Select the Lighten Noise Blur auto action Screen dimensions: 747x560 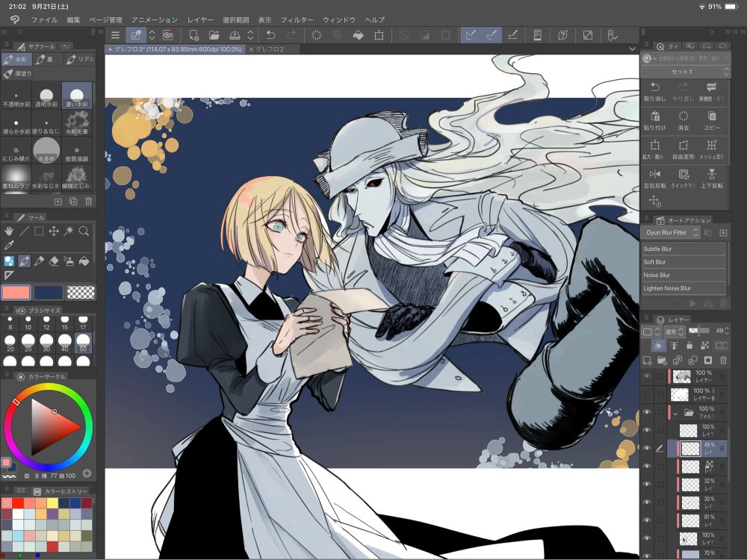684,288
